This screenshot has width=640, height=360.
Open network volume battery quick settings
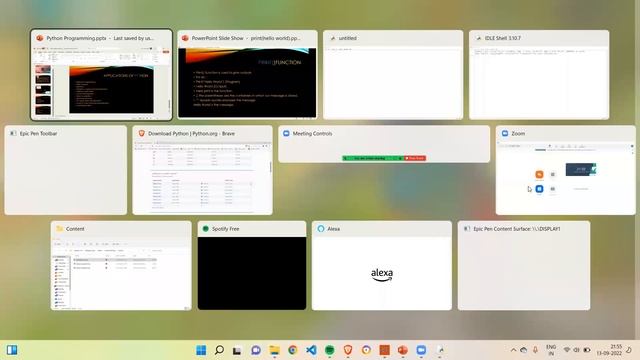point(577,350)
